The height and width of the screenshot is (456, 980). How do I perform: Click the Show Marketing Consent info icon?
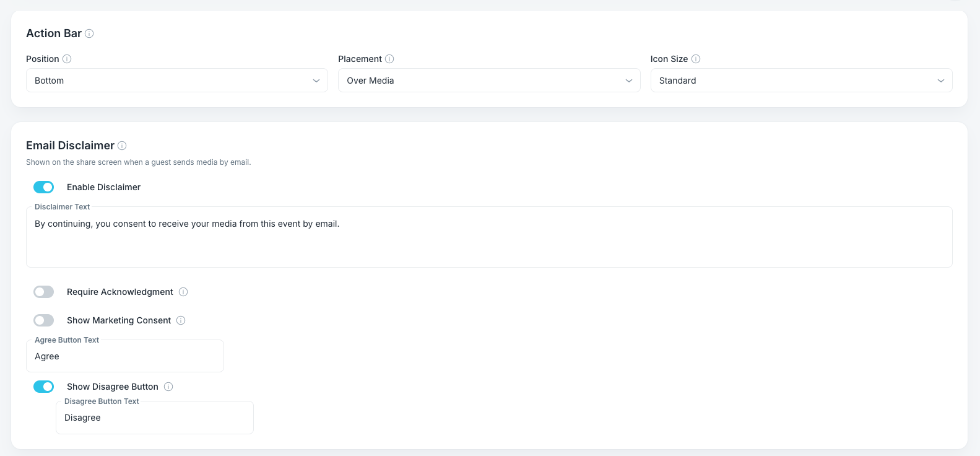click(x=181, y=320)
